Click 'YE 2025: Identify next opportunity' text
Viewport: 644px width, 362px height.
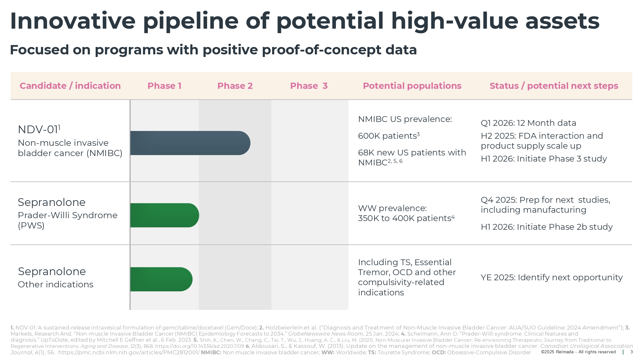pyautogui.click(x=552, y=277)
